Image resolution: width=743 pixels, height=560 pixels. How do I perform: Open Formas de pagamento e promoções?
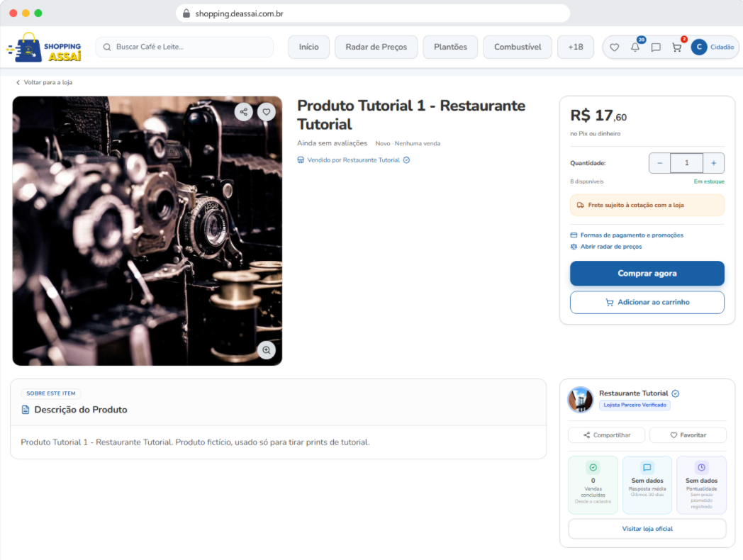point(627,235)
